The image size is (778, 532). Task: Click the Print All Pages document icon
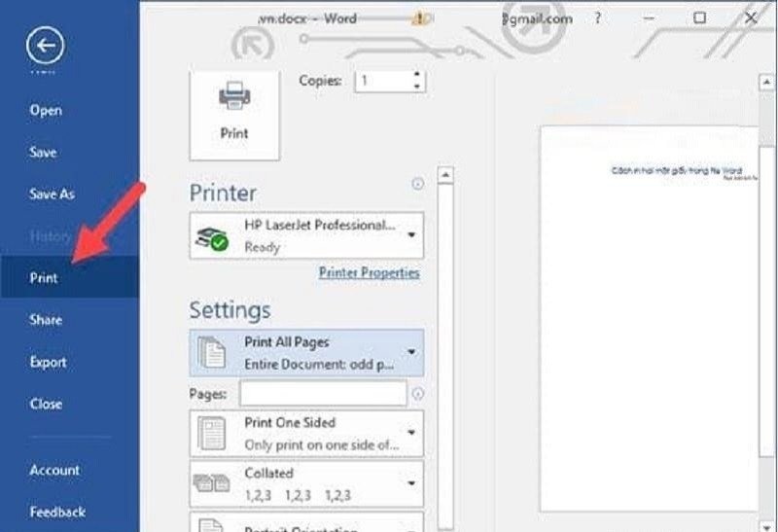211,352
